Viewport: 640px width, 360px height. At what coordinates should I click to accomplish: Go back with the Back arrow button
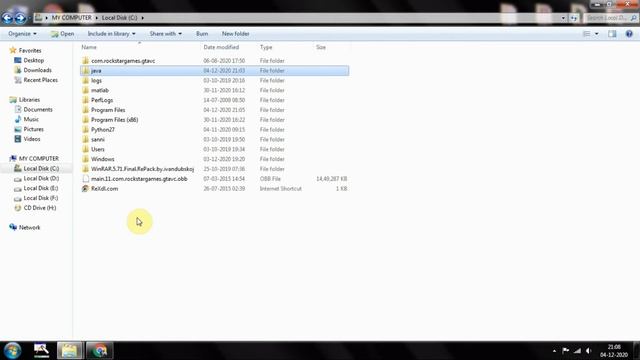point(7,18)
